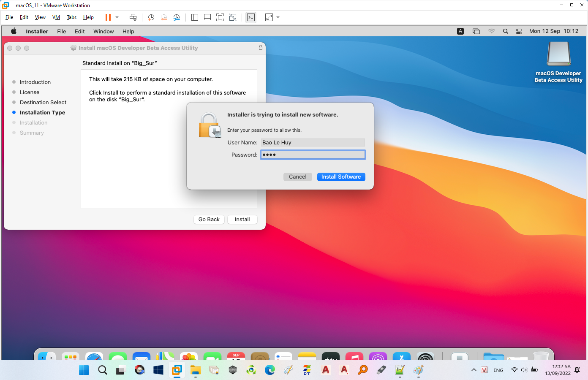Open the VMware snapshot manager icon

pos(177,17)
